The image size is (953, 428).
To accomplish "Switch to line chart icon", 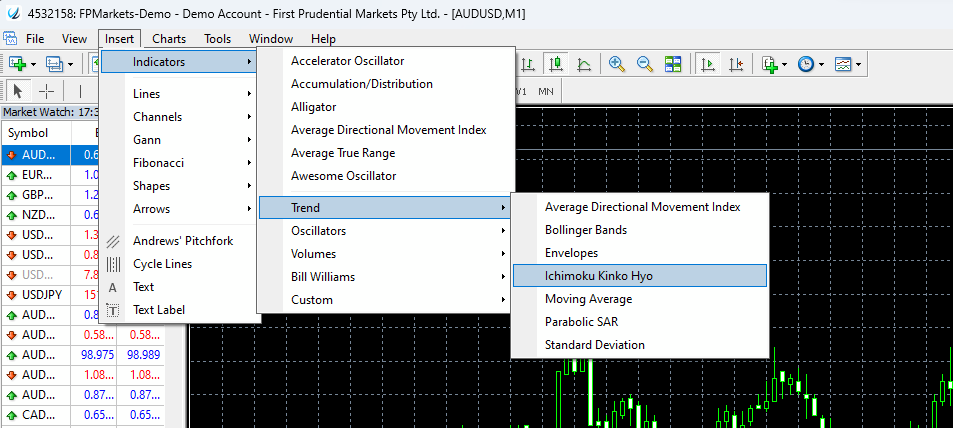I will point(584,64).
